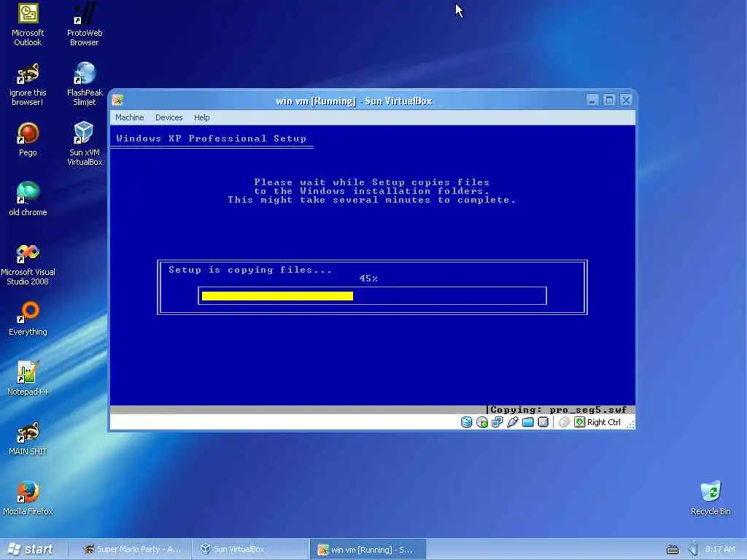Image resolution: width=747 pixels, height=560 pixels.
Task: Maximize the VirtualBox VM window
Action: pos(609,100)
